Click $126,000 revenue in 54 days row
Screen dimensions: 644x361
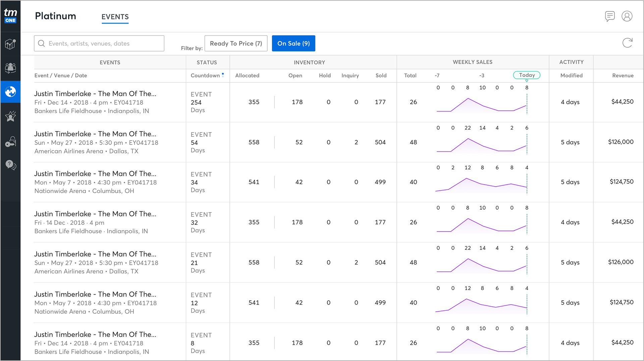click(x=621, y=142)
